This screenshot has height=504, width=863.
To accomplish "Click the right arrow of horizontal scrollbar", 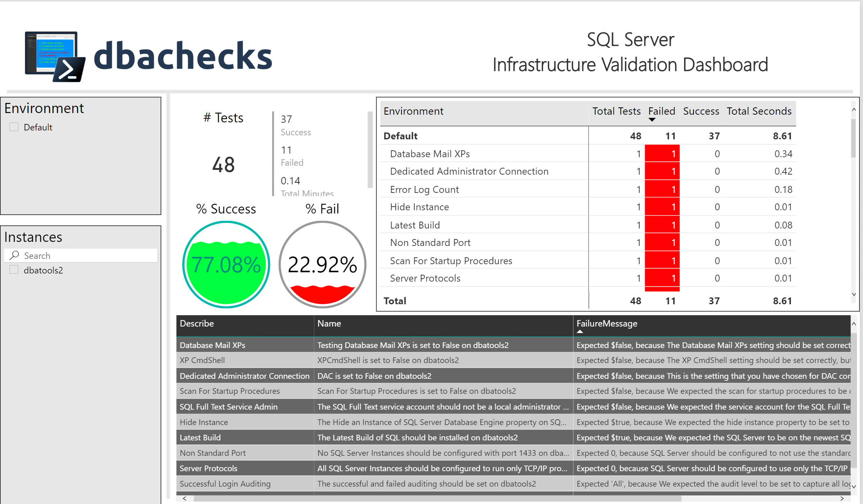I will point(842,498).
